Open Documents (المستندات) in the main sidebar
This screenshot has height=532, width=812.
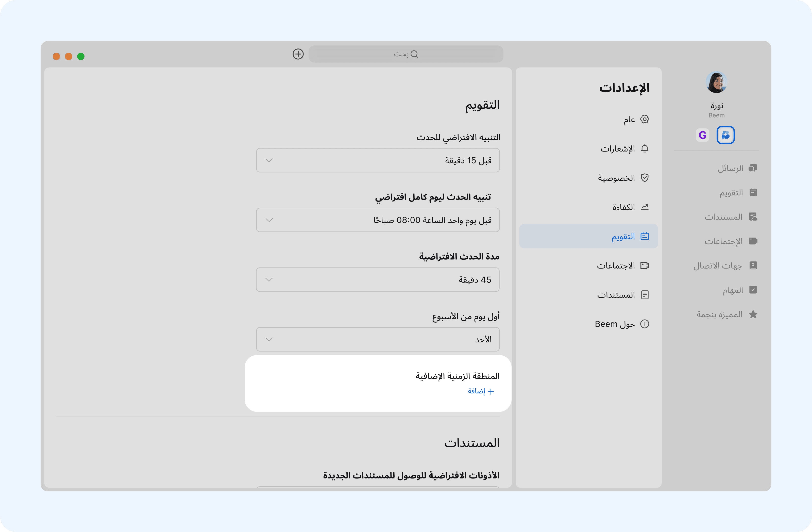coord(731,217)
